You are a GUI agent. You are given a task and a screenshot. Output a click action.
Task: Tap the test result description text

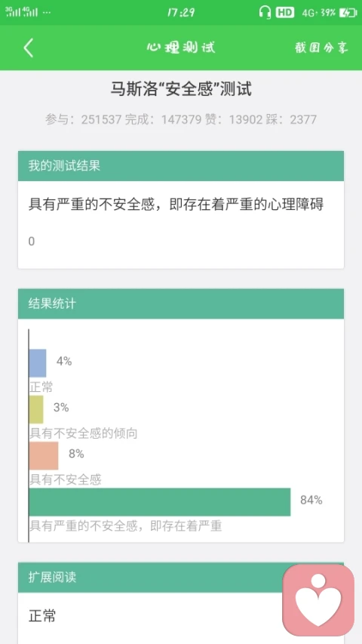pyautogui.click(x=176, y=205)
